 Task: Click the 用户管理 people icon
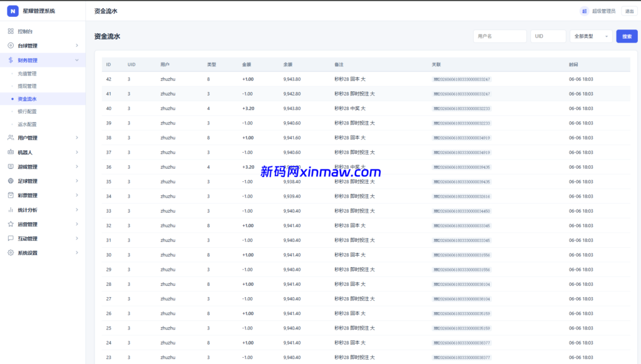pos(11,138)
